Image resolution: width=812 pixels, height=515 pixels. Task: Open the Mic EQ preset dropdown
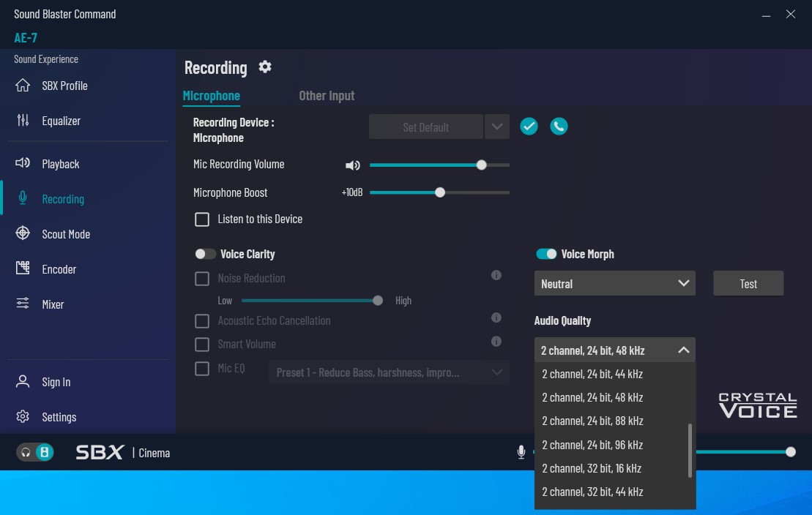(388, 372)
